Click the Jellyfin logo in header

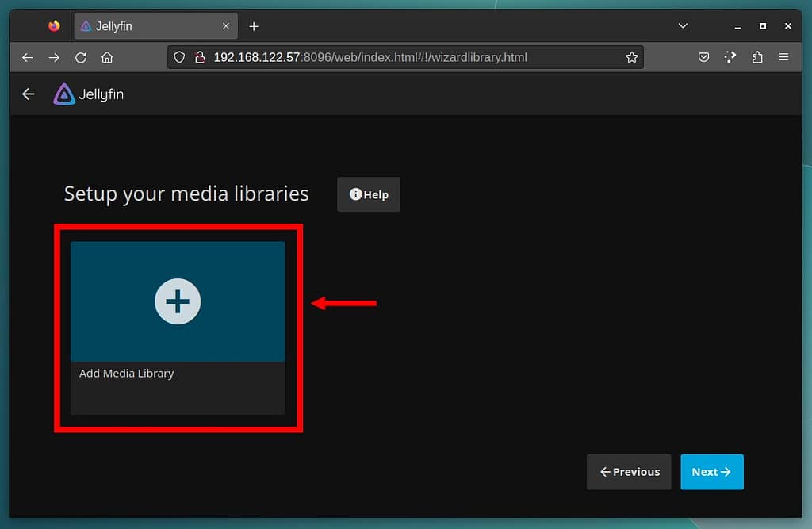pos(88,94)
